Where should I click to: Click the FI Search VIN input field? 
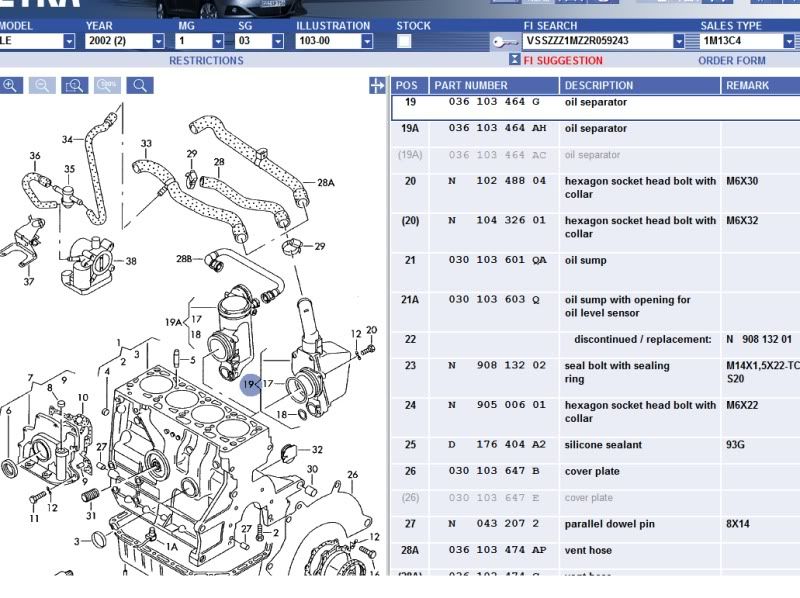click(597, 42)
